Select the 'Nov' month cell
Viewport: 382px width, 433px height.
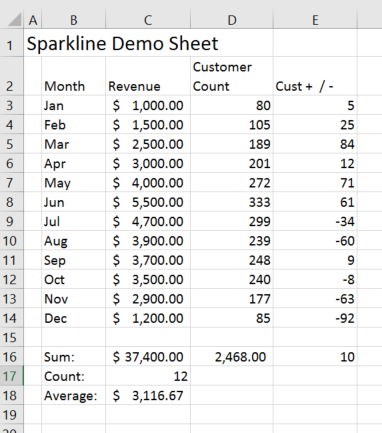click(x=74, y=299)
